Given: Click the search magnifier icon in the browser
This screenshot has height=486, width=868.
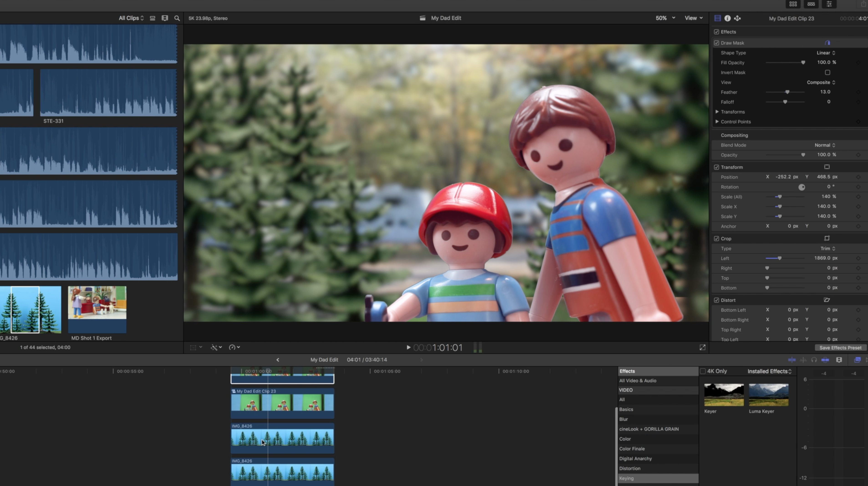Looking at the screenshot, I should [x=177, y=18].
